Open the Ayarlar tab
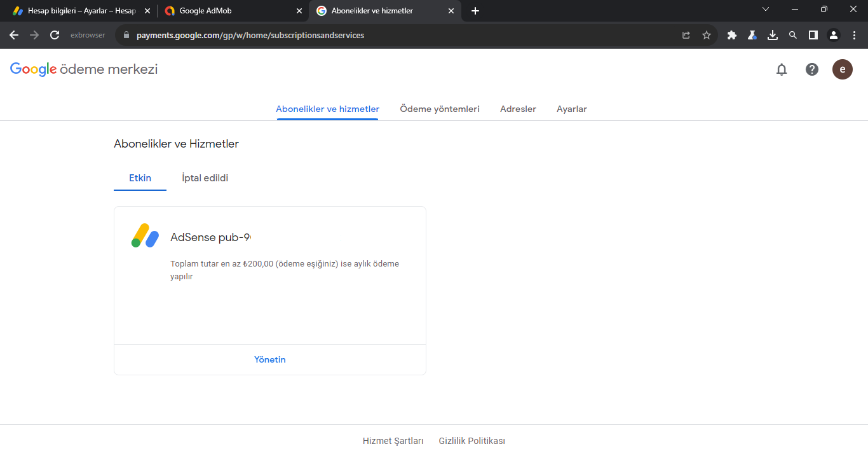The height and width of the screenshot is (458, 868). click(x=572, y=109)
